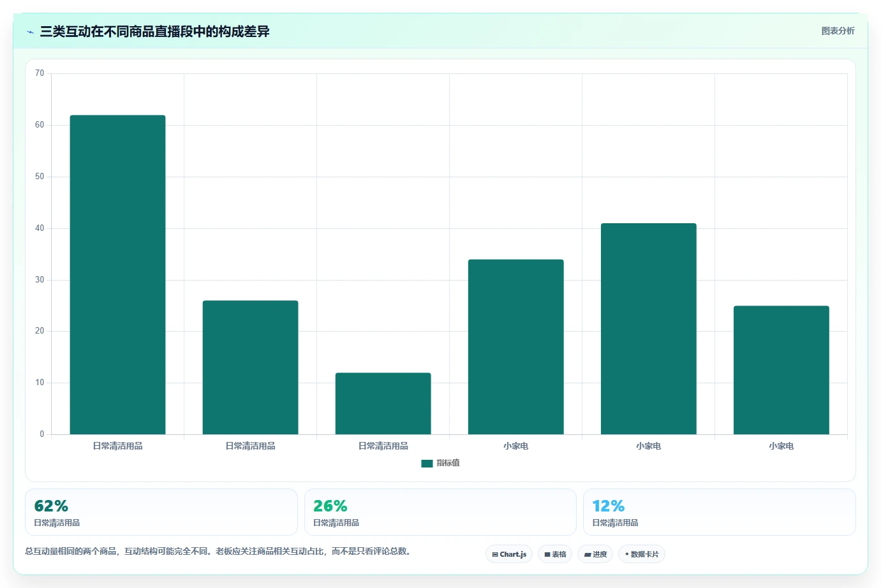881x588 pixels.
Task: Click the Chart.js chip
Action: (509, 554)
